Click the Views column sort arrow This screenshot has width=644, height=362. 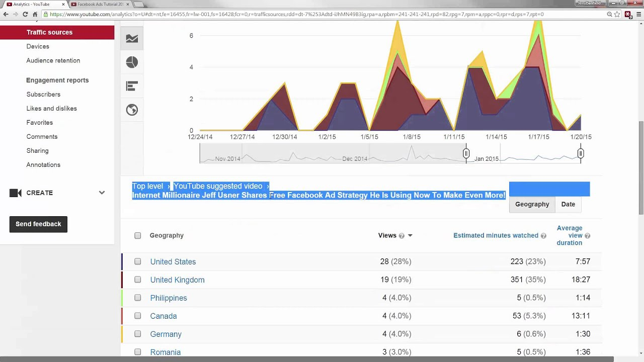tap(410, 235)
